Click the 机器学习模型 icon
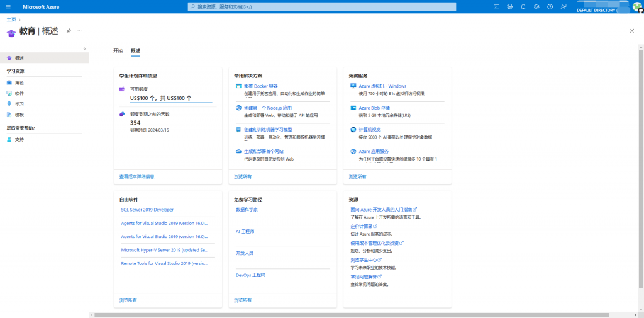Screen dimensions: 644x318 238,130
